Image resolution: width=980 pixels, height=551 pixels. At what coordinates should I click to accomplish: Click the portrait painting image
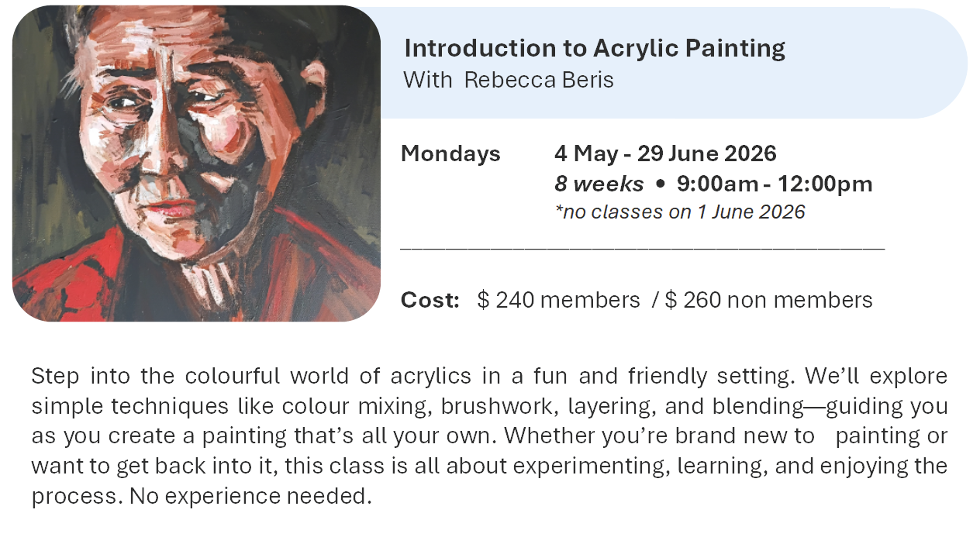click(x=196, y=164)
